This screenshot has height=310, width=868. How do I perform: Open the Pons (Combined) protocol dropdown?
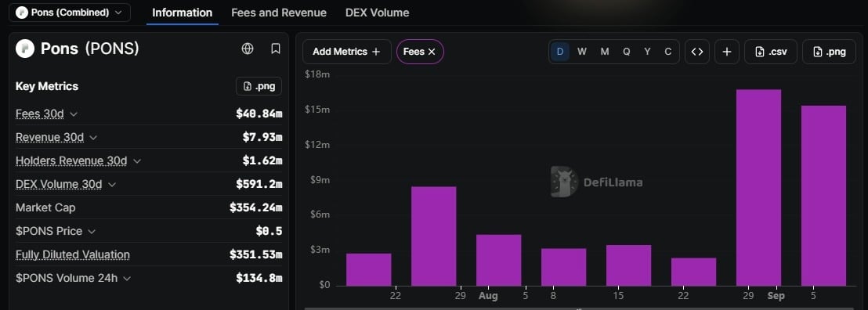click(x=70, y=13)
